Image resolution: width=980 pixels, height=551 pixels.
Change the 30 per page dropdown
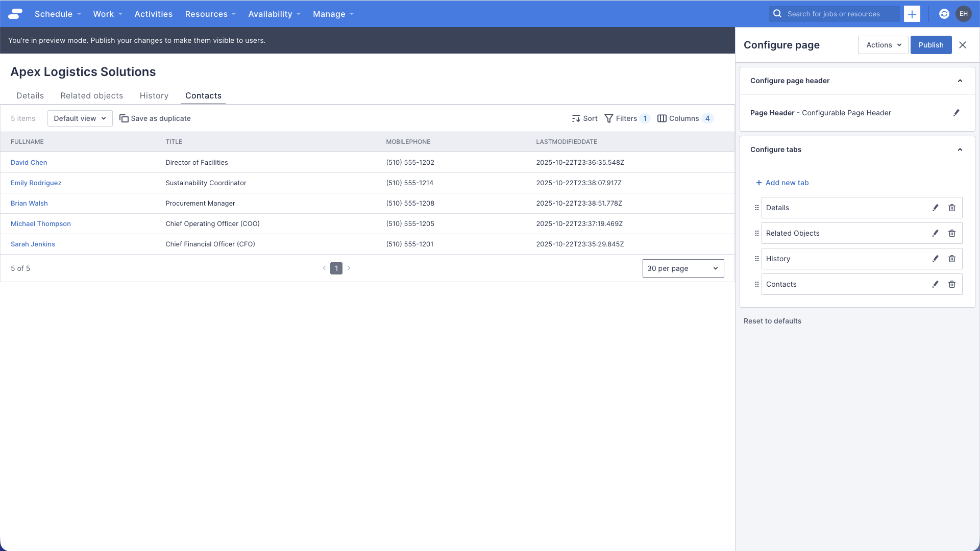(683, 268)
